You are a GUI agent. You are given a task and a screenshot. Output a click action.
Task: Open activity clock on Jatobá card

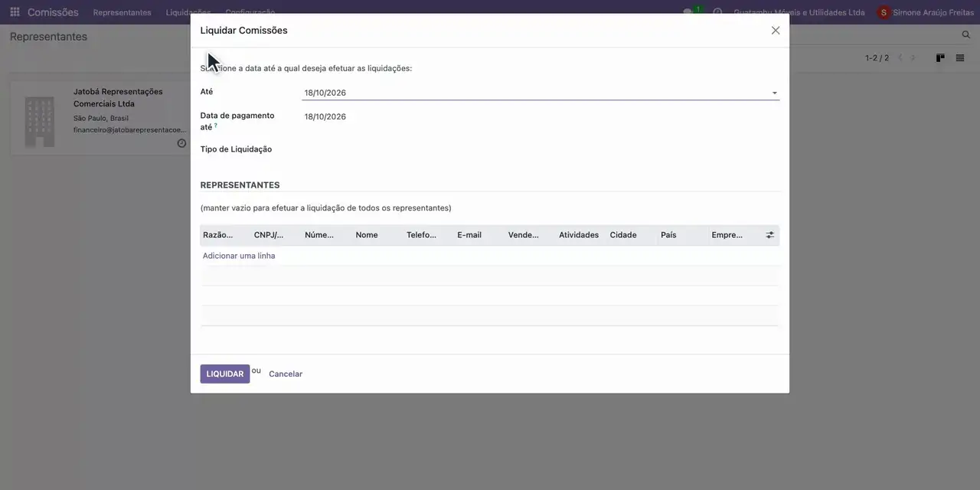tap(181, 143)
